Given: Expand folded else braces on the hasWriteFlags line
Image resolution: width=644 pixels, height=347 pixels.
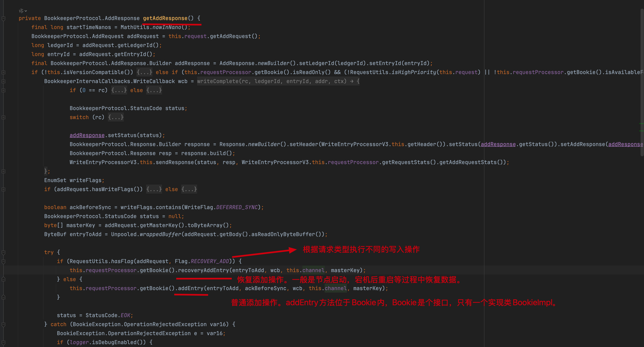Looking at the screenshot, I should tap(189, 189).
